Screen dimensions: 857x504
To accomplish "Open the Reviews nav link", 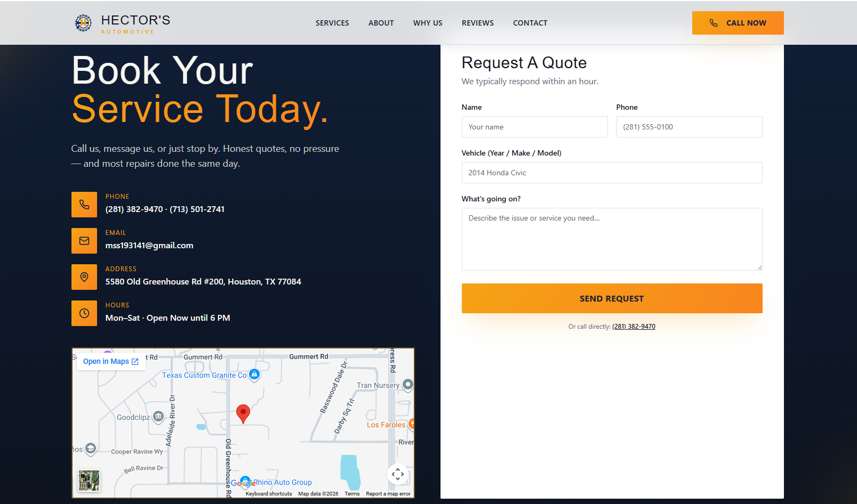I will click(478, 23).
